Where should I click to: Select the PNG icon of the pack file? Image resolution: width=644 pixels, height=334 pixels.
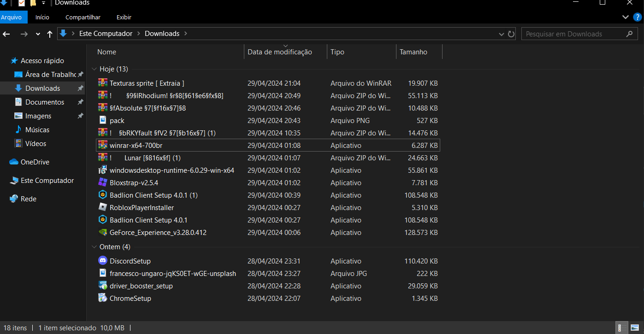click(103, 121)
